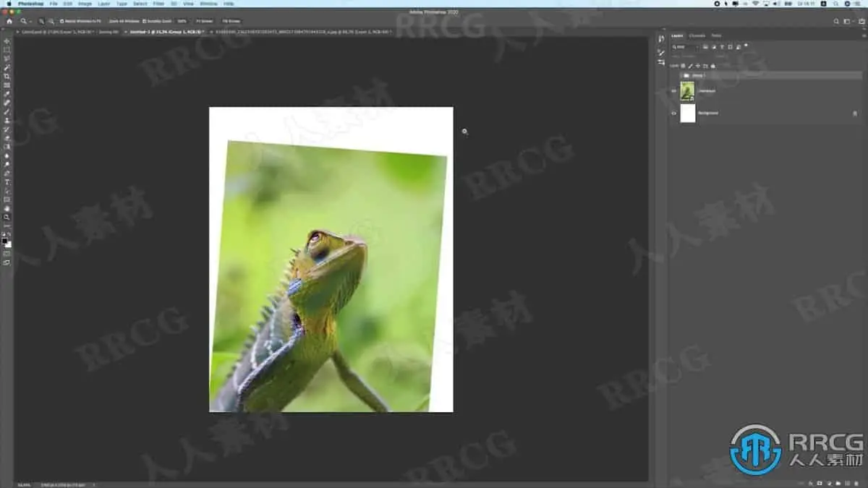Open workspace switcher dropdown
This screenshot has width=868, height=488.
(x=848, y=21)
